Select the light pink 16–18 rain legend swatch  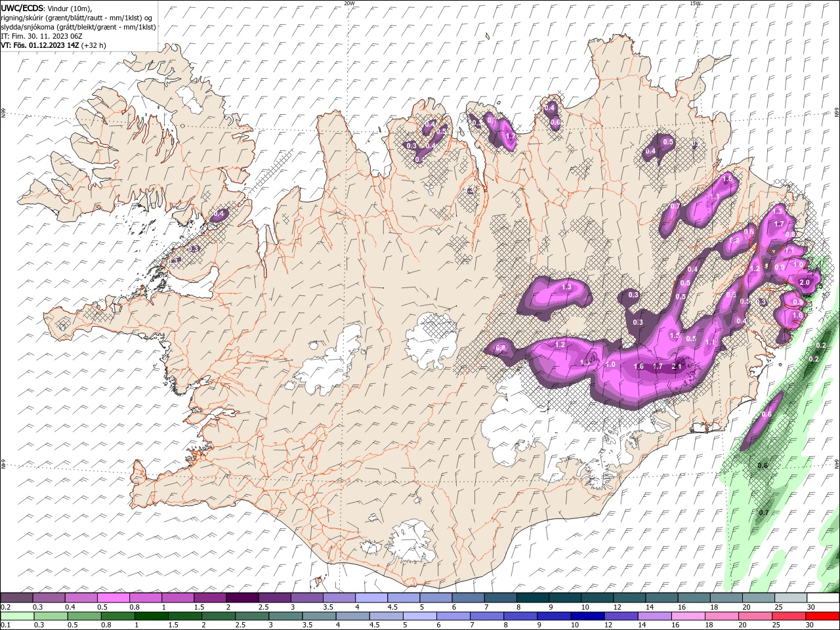click(x=688, y=616)
